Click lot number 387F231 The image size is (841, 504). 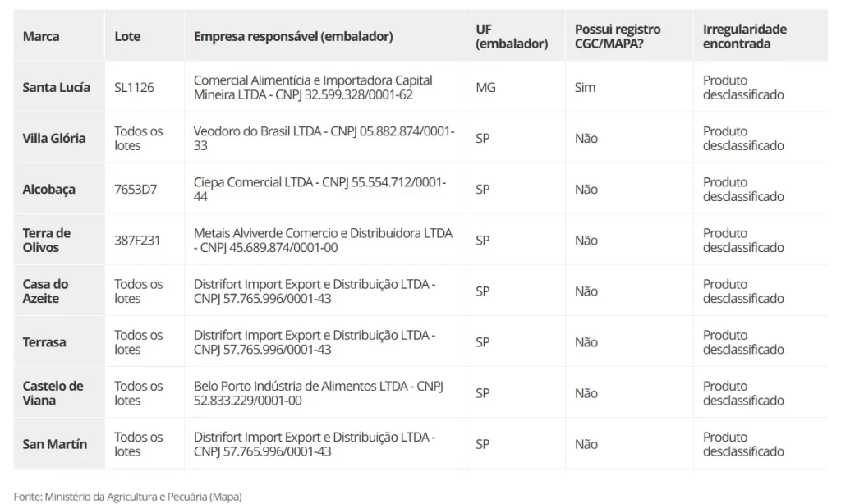pyautogui.click(x=137, y=240)
